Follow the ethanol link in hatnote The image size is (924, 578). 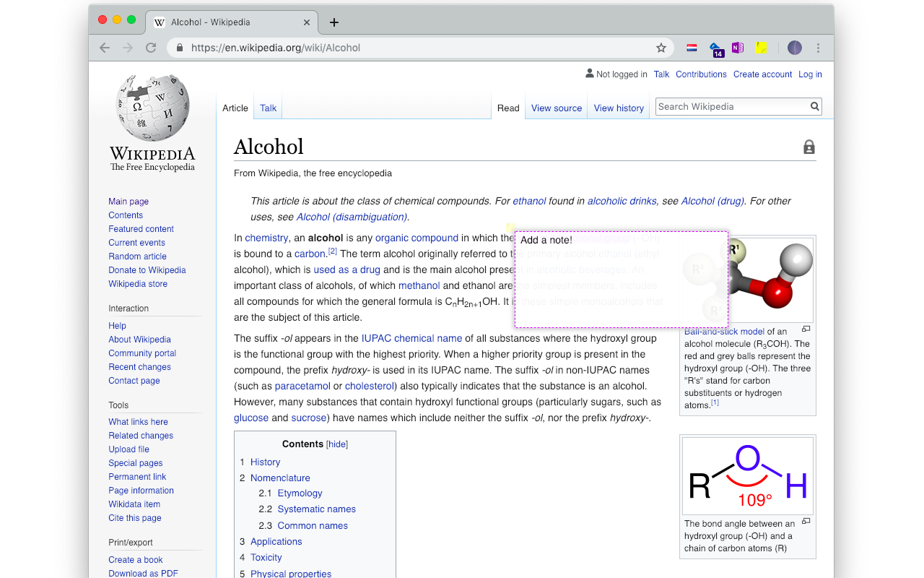click(529, 201)
